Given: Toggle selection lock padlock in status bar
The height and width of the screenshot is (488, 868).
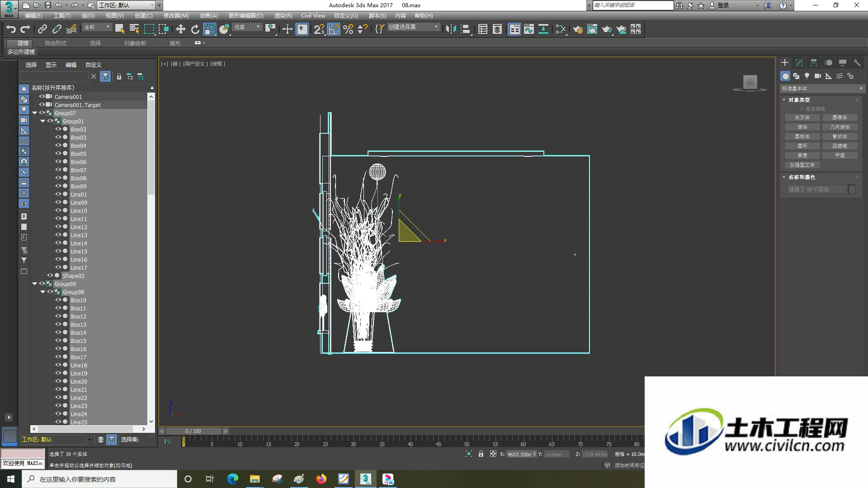Looking at the screenshot, I should (481, 454).
